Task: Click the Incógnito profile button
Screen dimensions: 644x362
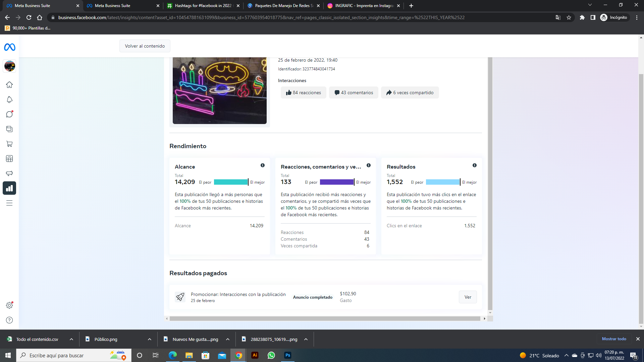Action: [614, 17]
